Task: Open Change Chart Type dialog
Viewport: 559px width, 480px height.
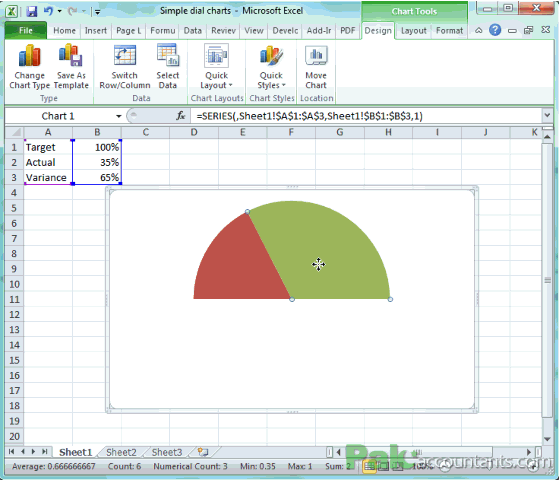Action: pyautogui.click(x=29, y=67)
